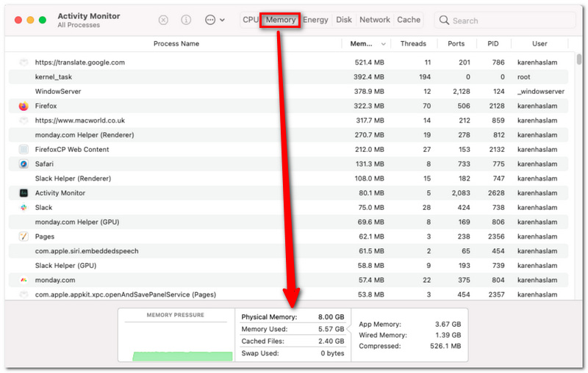
Task: Click the magnifier icon in search field
Action: point(444,21)
